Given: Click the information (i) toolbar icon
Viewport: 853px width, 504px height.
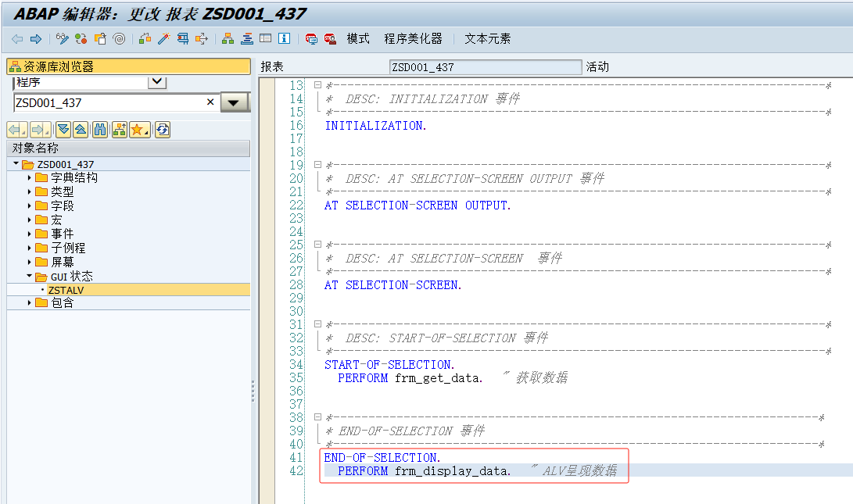Looking at the screenshot, I should point(284,38).
